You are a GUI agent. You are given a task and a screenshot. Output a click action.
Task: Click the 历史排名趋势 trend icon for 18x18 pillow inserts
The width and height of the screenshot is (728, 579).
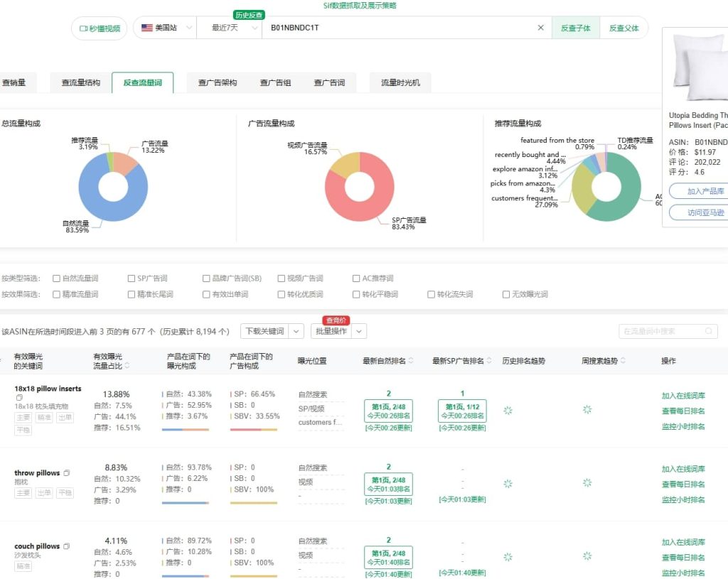508,411
